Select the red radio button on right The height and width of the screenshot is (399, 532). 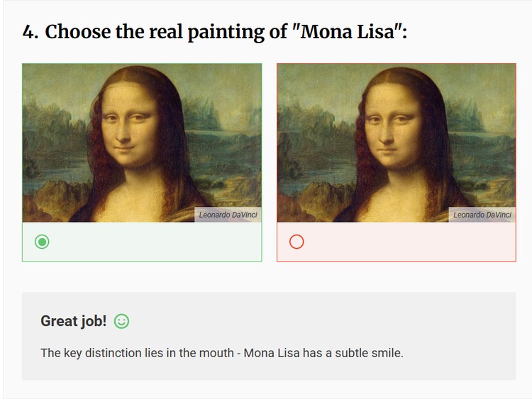tap(297, 242)
